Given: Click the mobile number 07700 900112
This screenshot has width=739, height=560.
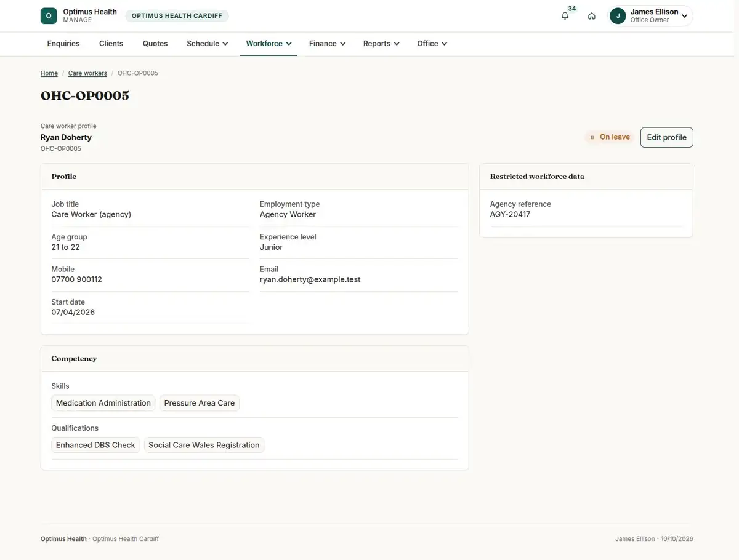Looking at the screenshot, I should point(77,279).
